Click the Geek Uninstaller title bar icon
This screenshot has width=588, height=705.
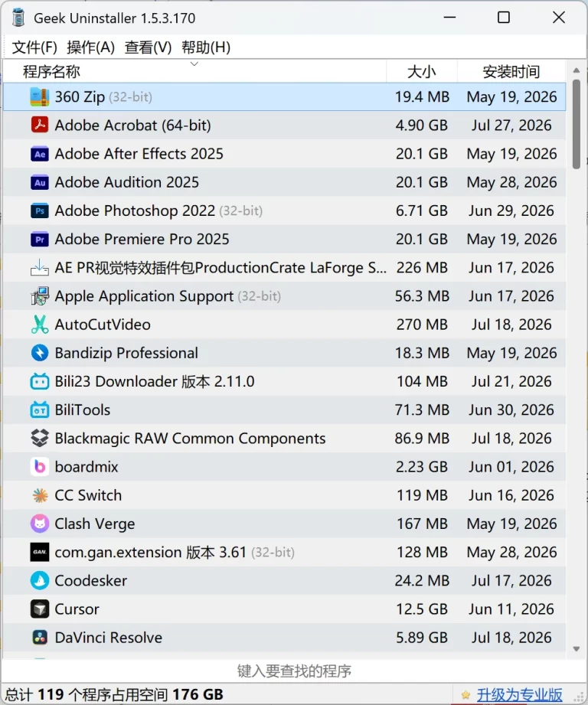click(x=18, y=18)
